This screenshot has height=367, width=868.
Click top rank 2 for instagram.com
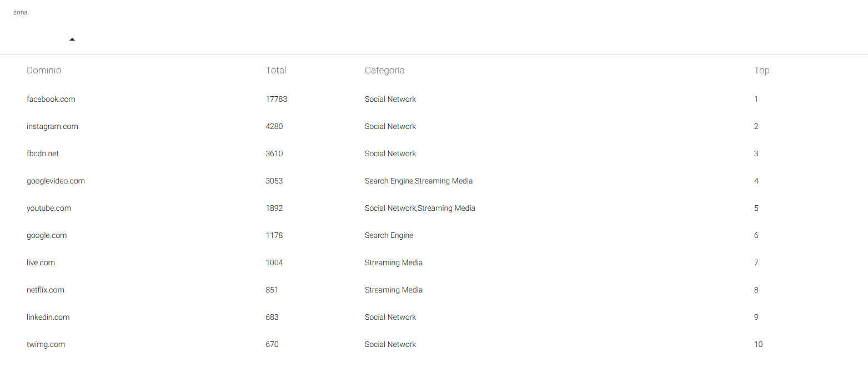point(756,126)
